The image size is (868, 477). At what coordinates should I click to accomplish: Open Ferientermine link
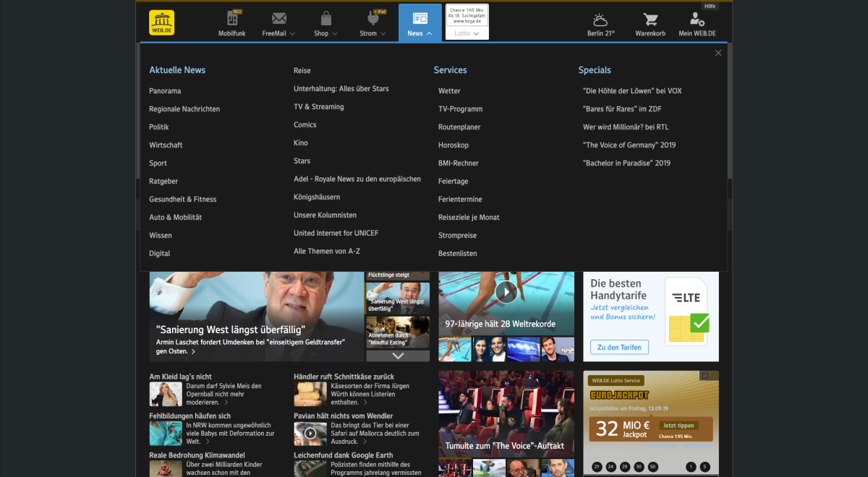tap(460, 199)
